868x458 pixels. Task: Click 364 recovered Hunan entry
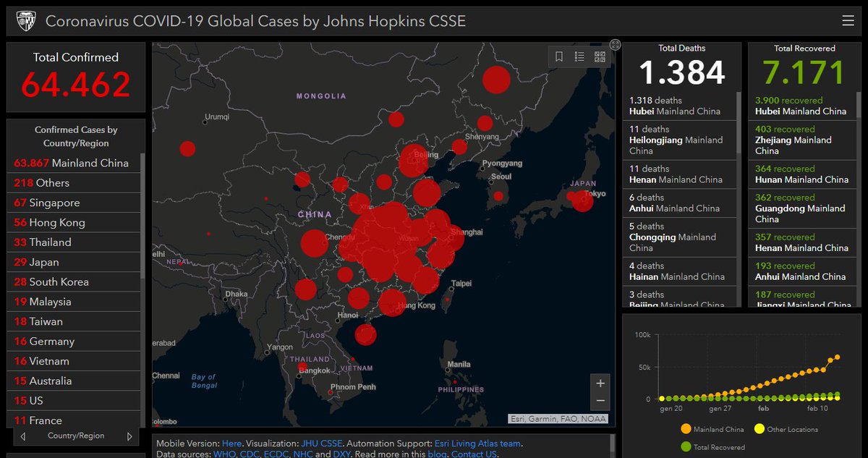(x=802, y=174)
